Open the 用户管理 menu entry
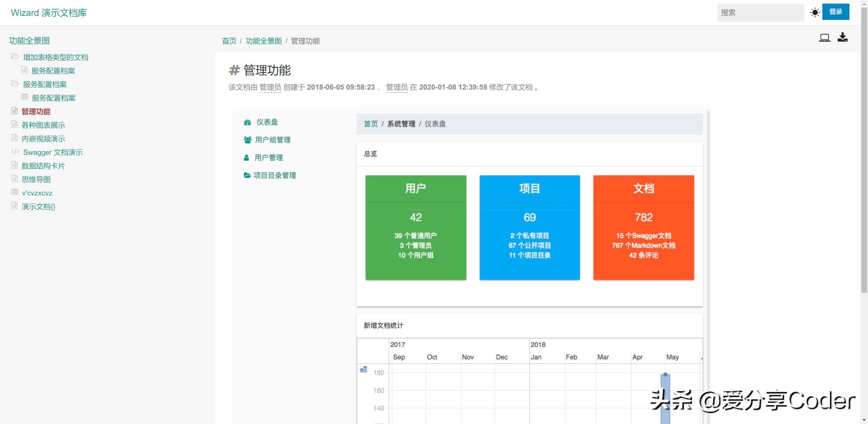This screenshot has height=424, width=868. point(269,157)
